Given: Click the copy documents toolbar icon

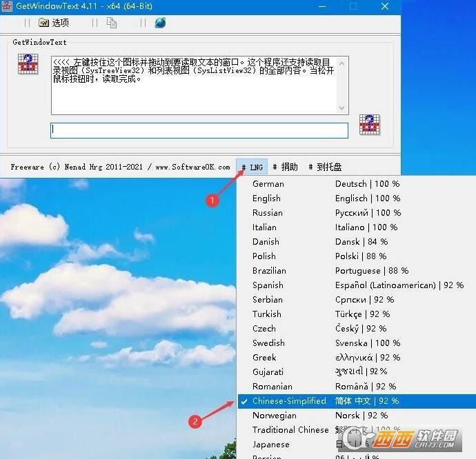Looking at the screenshot, I should click(x=111, y=23).
